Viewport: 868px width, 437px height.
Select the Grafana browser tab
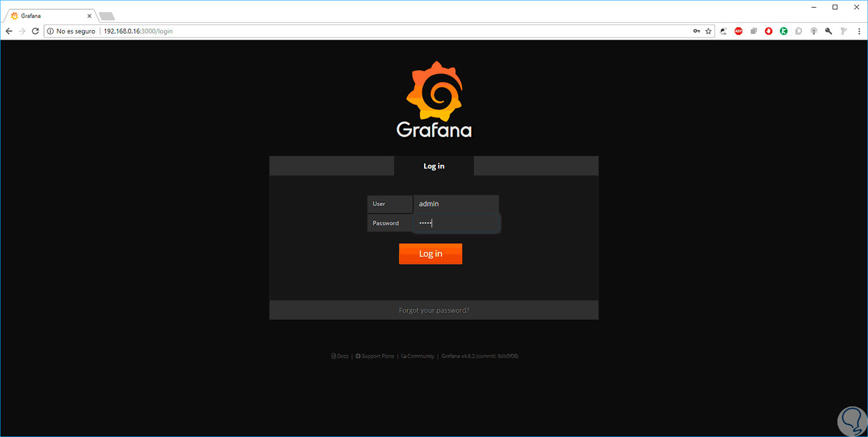coord(52,16)
